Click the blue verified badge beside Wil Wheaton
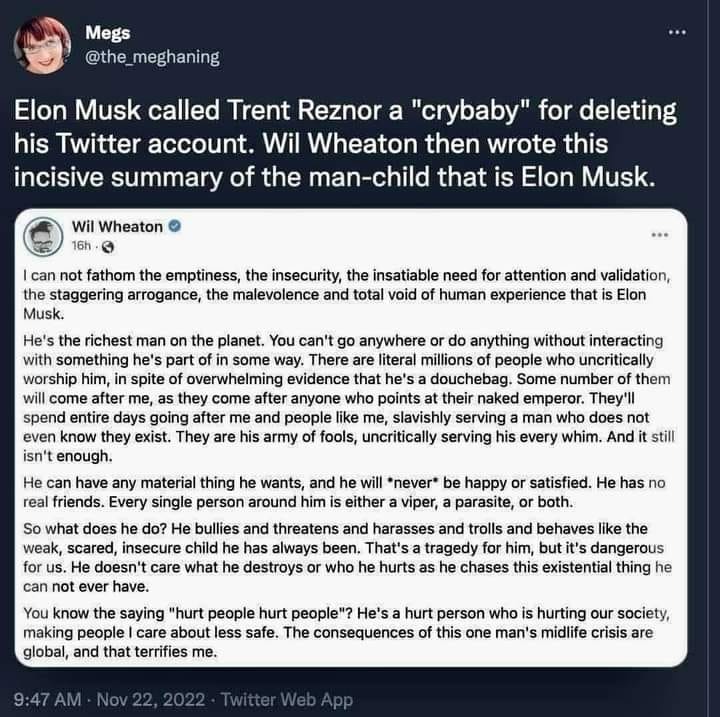This screenshot has height=717, width=720. tap(175, 227)
